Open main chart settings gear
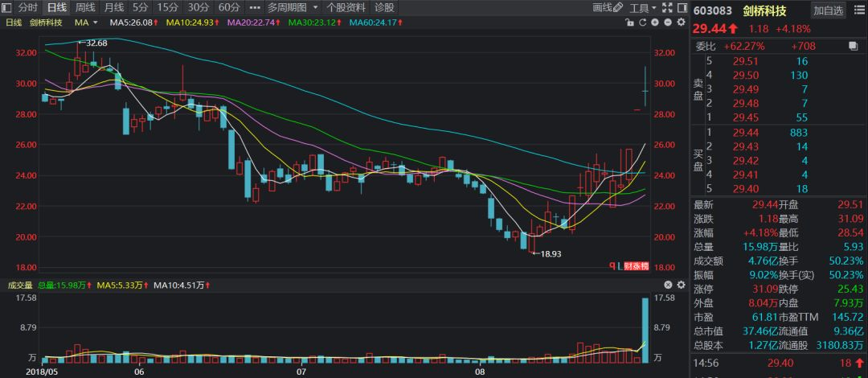The height and width of the screenshot is (378, 868). point(681,23)
